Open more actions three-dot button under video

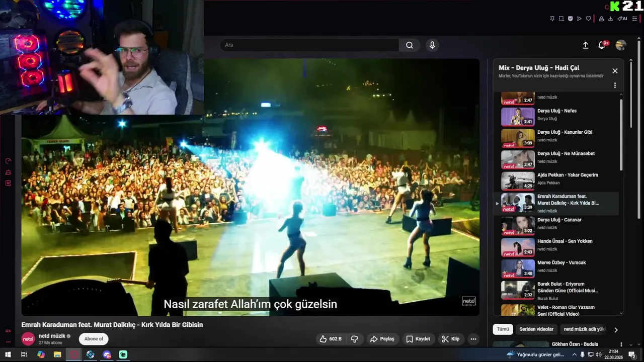[x=473, y=339]
